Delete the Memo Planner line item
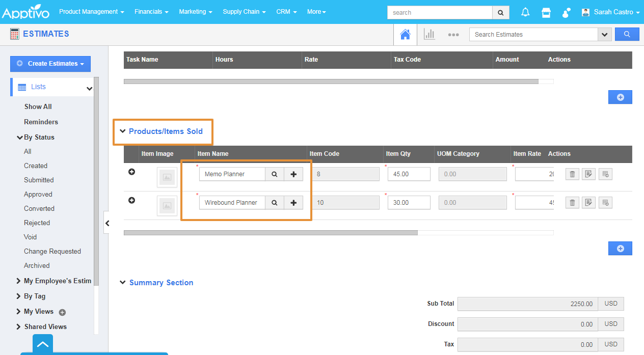644x355 pixels. tap(572, 174)
